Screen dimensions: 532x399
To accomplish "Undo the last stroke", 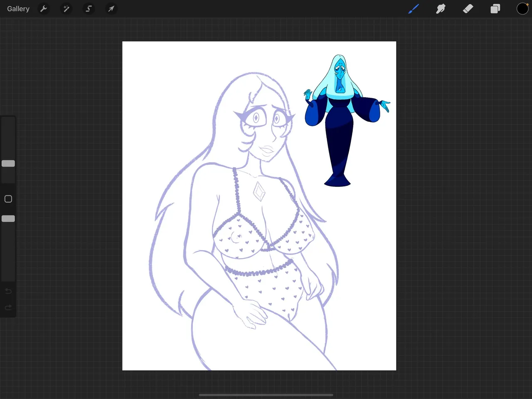I will [x=8, y=291].
